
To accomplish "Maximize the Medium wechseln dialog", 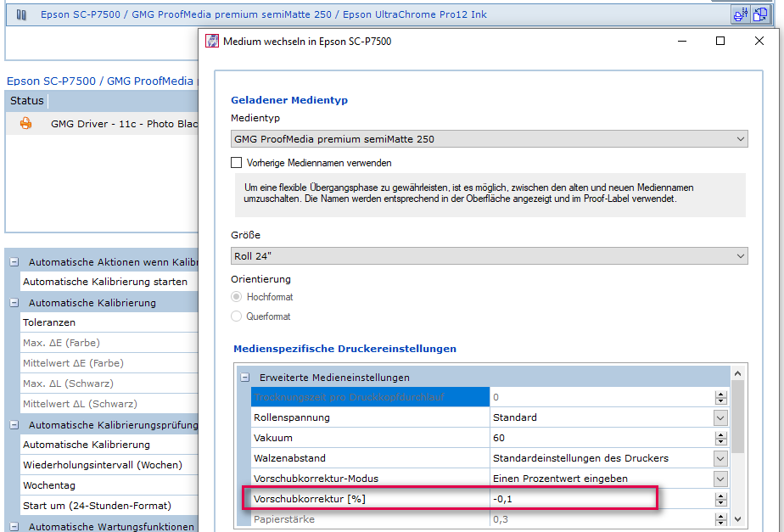I will click(720, 41).
